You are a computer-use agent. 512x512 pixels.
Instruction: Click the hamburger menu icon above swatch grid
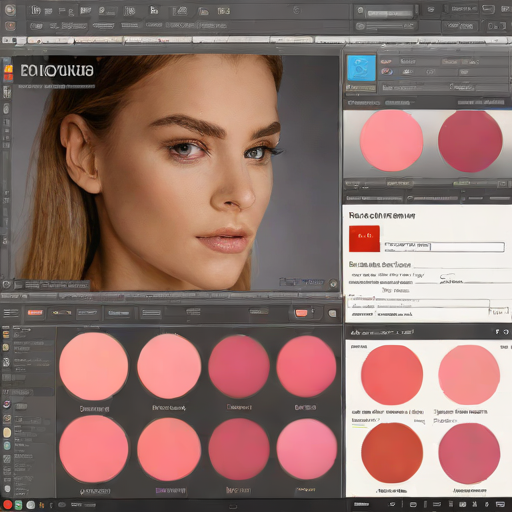click(11, 313)
